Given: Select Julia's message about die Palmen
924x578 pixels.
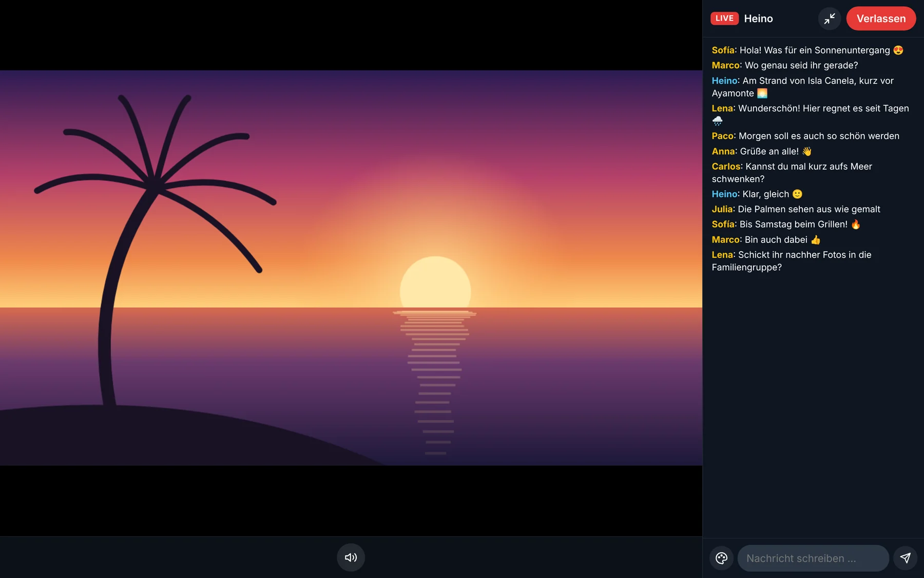Looking at the screenshot, I should point(796,209).
